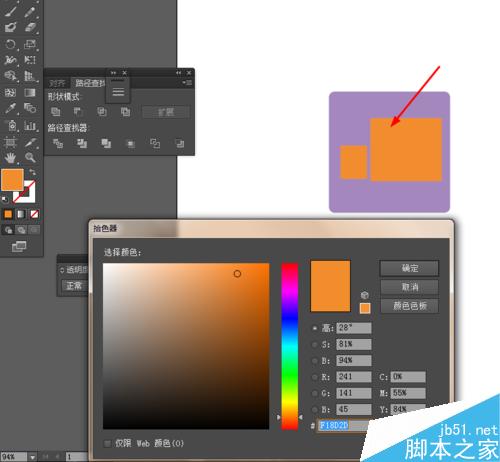Screen dimensions: 500x462
Task: Click the 扩展 button in Pathfinder
Action: click(166, 112)
